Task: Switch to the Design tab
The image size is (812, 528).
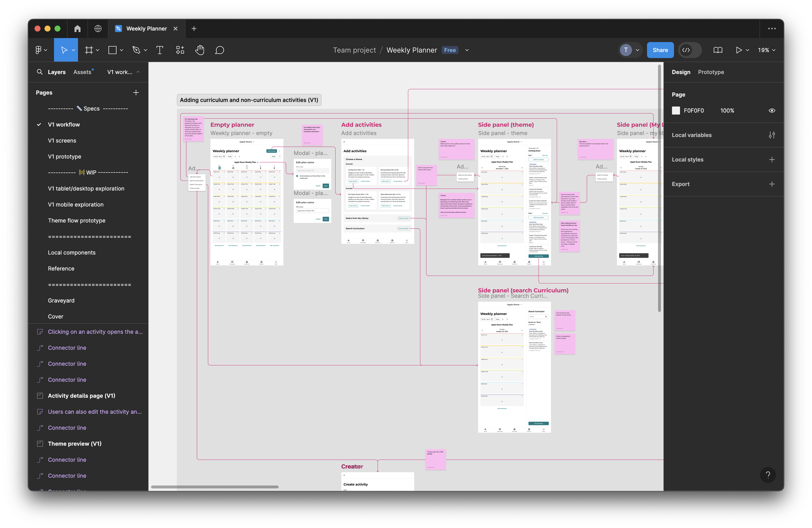Action: click(681, 72)
